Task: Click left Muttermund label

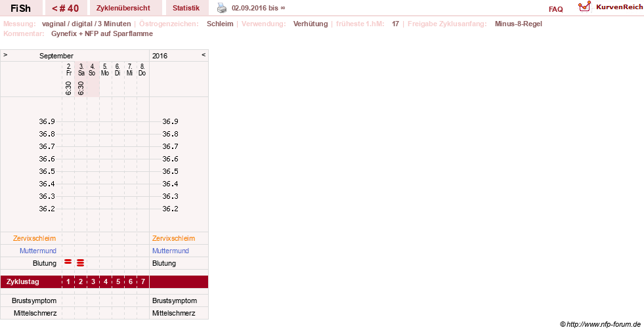Action: tap(38, 251)
